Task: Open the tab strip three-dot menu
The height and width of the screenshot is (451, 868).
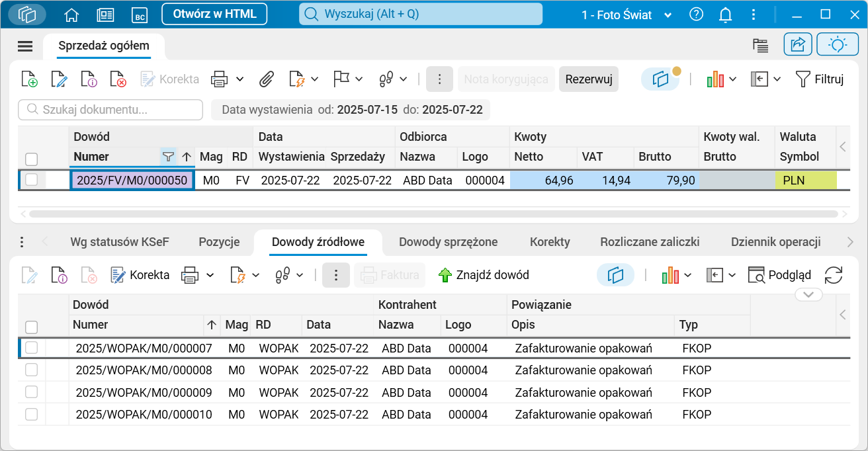Action: coord(22,242)
